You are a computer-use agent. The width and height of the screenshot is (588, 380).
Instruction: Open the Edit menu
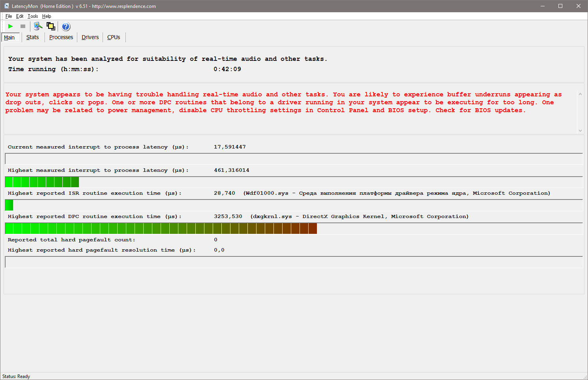[20, 16]
